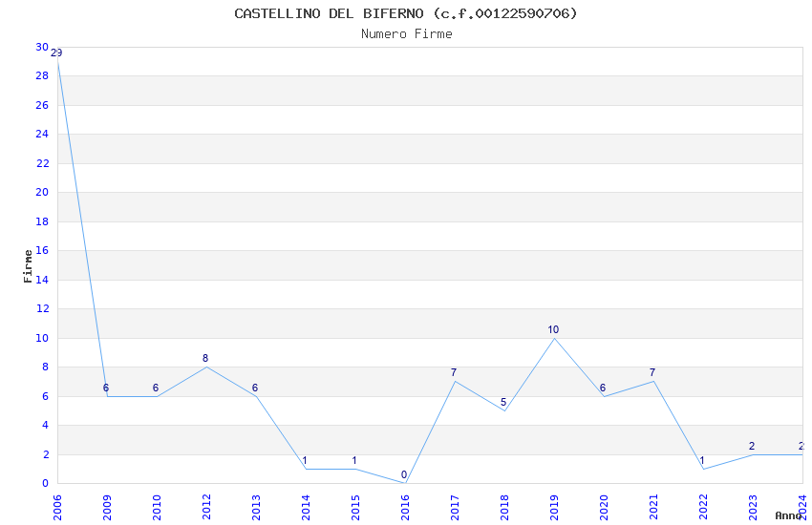Click the data label 1 for year 2022

click(702, 460)
